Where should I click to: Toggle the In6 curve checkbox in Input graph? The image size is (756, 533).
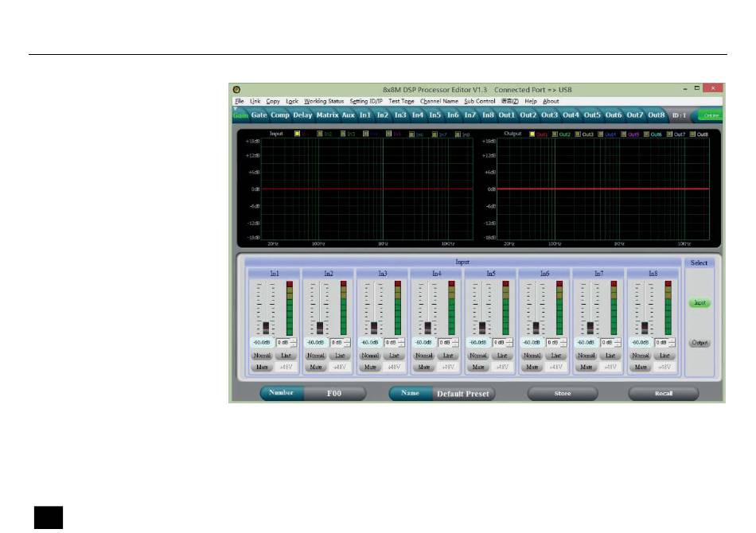tap(411, 134)
